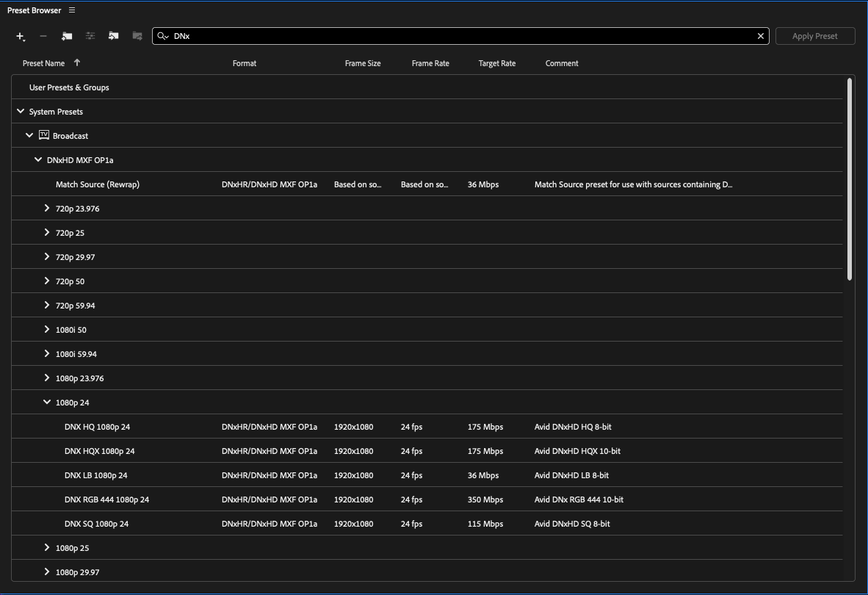Delete the selected preset
Image resolution: width=868 pixels, height=595 pixels.
43,35
